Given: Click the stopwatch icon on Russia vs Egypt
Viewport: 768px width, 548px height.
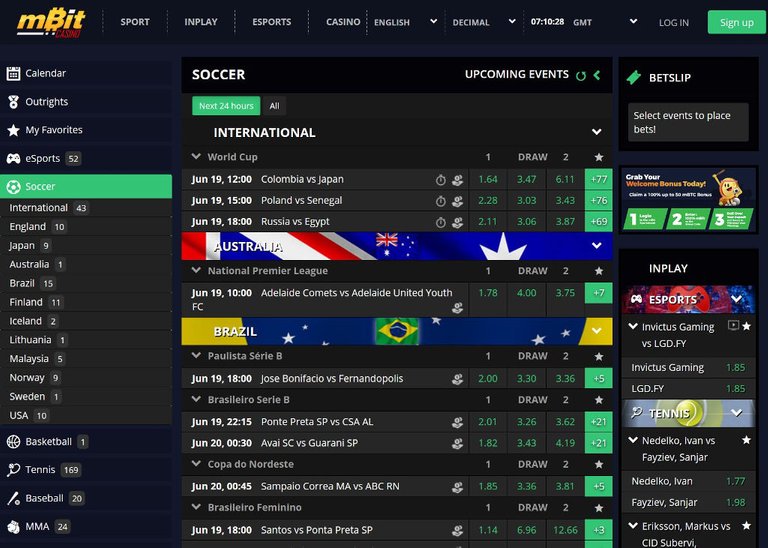Looking at the screenshot, I should click(x=441, y=222).
